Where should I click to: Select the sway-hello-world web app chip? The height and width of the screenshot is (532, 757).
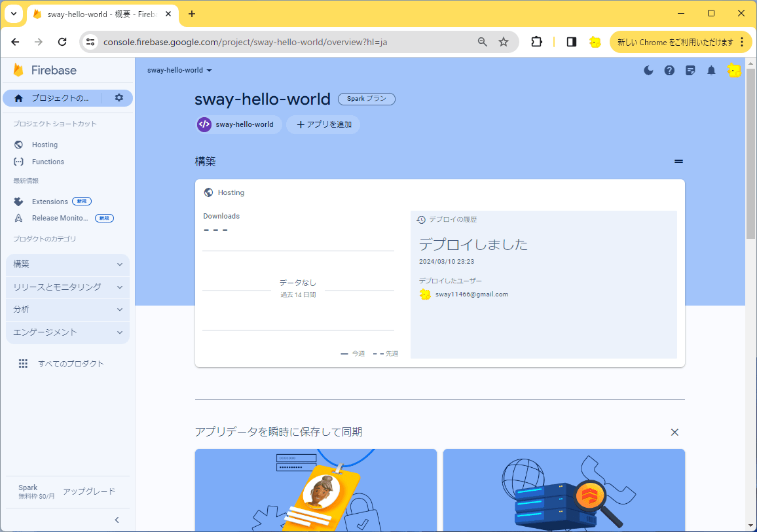pos(238,124)
